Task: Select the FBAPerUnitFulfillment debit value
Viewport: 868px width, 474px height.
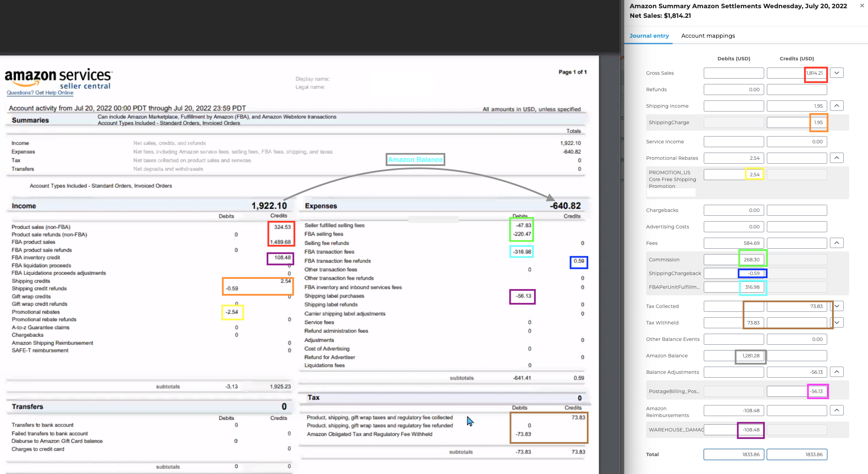Action: pos(734,287)
